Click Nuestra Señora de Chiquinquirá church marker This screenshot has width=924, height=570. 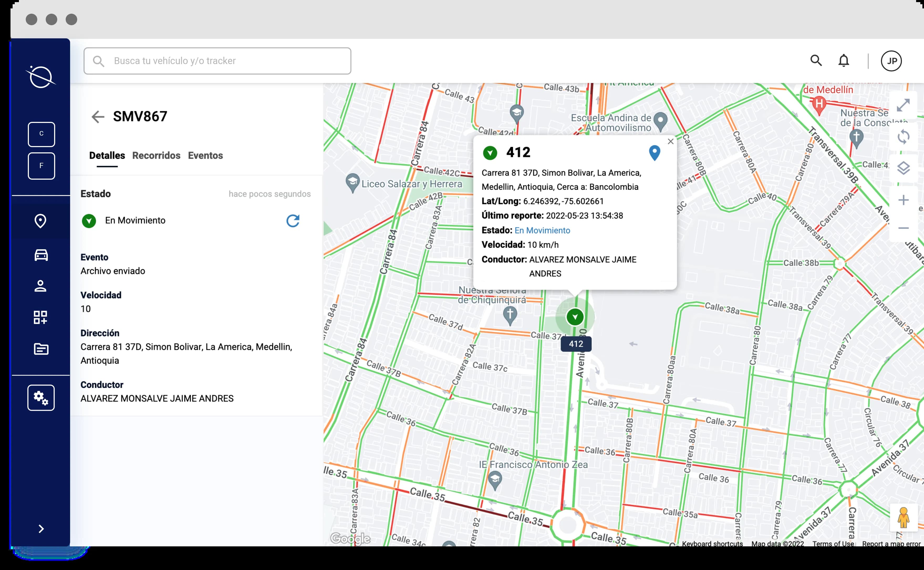[510, 316]
